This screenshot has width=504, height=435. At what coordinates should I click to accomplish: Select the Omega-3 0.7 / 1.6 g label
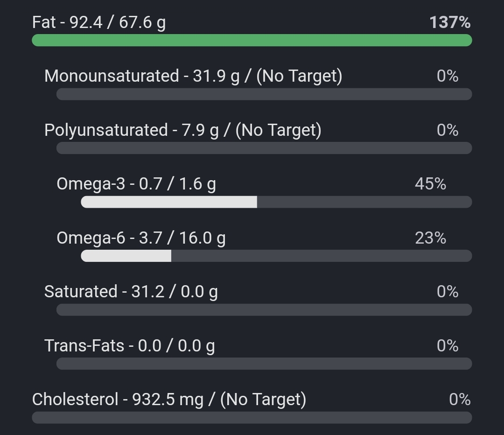[136, 184]
